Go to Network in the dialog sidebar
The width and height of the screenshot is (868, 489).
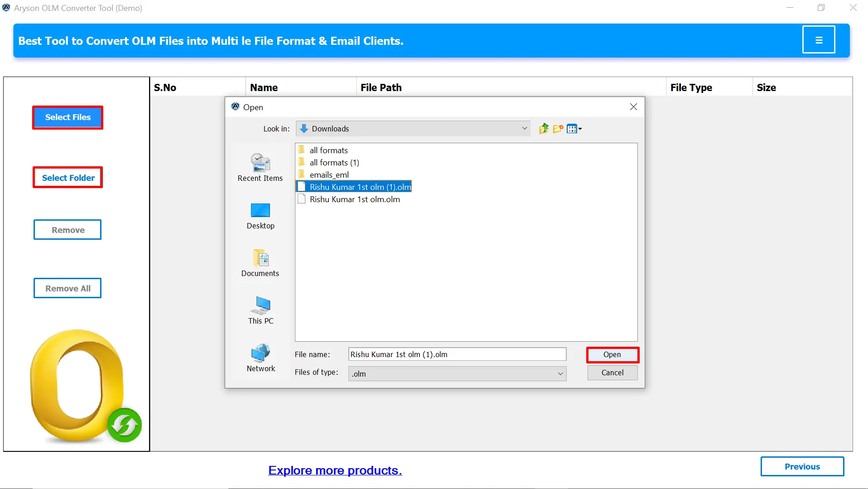coord(260,358)
